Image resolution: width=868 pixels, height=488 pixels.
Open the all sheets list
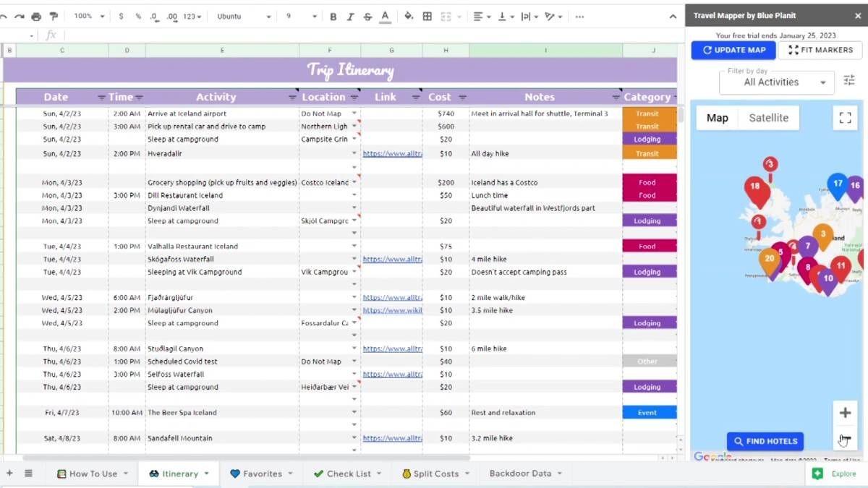point(28,474)
